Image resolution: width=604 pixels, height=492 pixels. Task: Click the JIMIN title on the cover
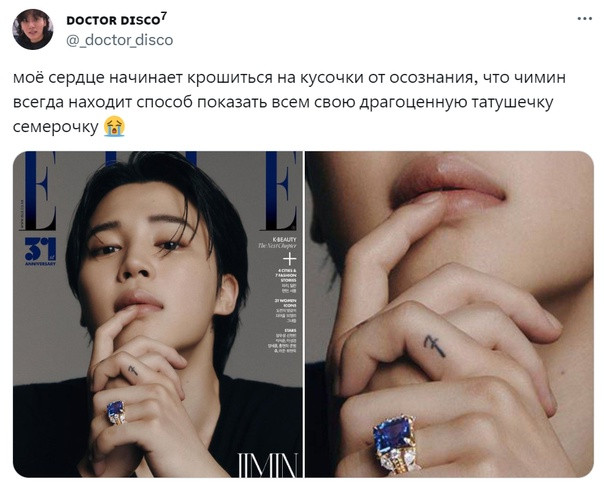(268, 465)
